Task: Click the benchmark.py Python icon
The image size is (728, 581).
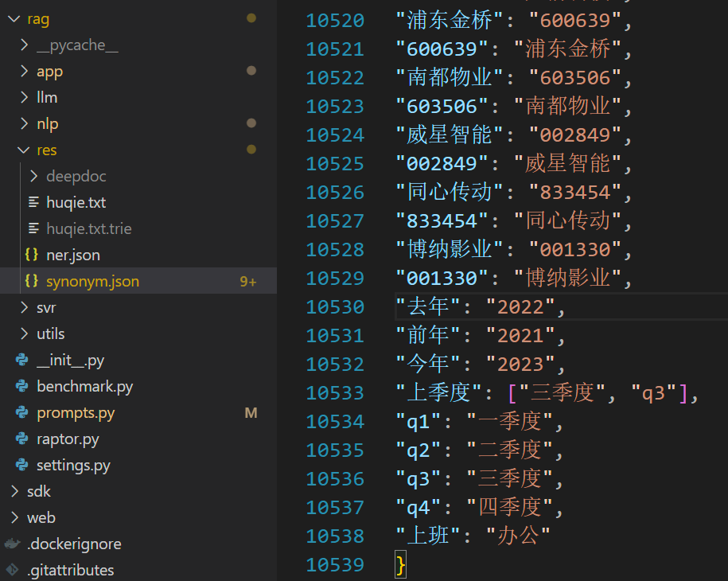Action: tap(21, 386)
